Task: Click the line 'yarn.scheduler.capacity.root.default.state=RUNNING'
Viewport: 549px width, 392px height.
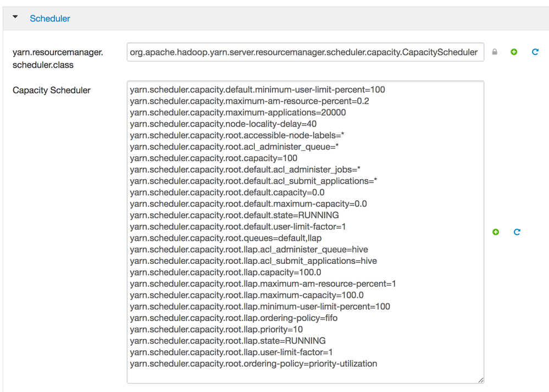Action: tap(234, 215)
